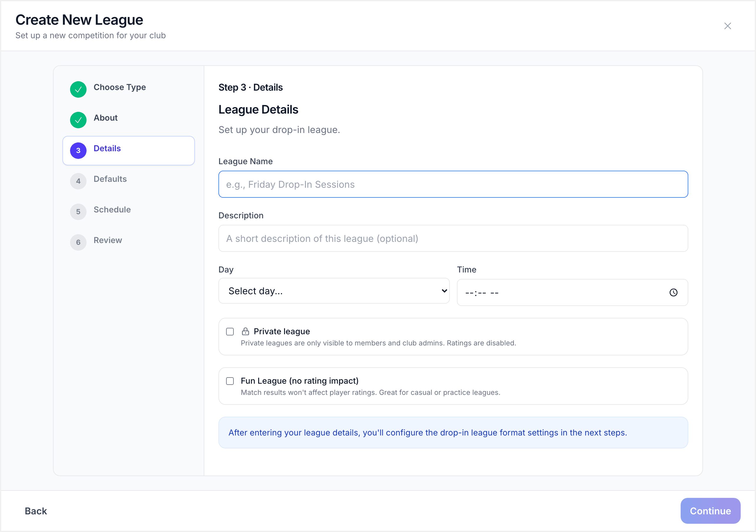This screenshot has width=756, height=532.
Task: Click the green checkmark for Choose Type
Action: point(78,89)
